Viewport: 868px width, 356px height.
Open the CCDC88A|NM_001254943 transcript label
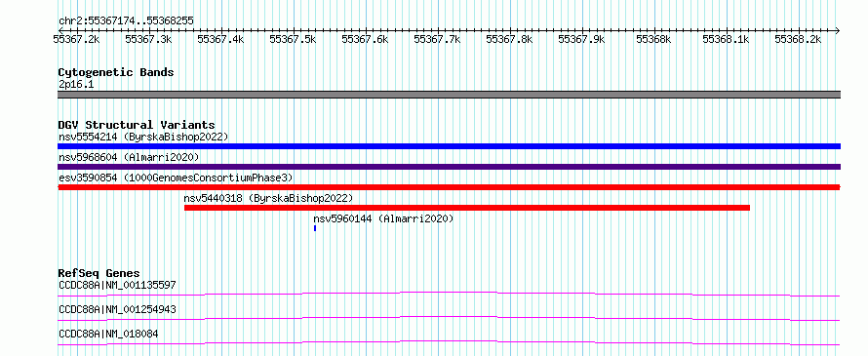[x=117, y=309]
